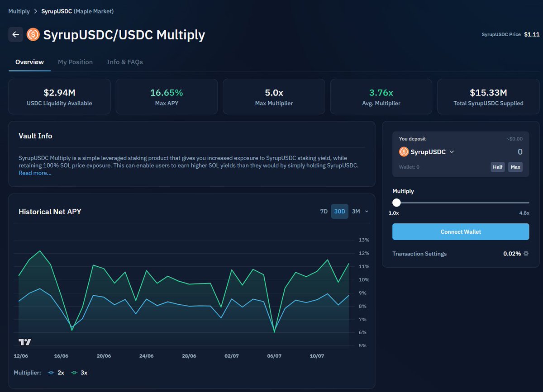Select the 7D chart range
Image resolution: width=543 pixels, height=392 pixels.
324,212
